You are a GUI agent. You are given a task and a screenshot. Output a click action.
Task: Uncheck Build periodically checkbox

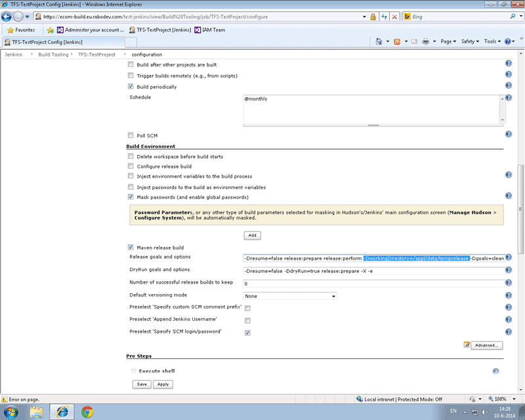[x=131, y=87]
